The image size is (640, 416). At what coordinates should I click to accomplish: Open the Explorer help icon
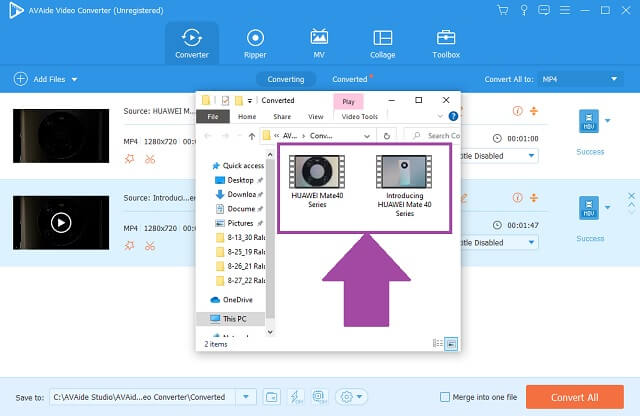coord(453,116)
